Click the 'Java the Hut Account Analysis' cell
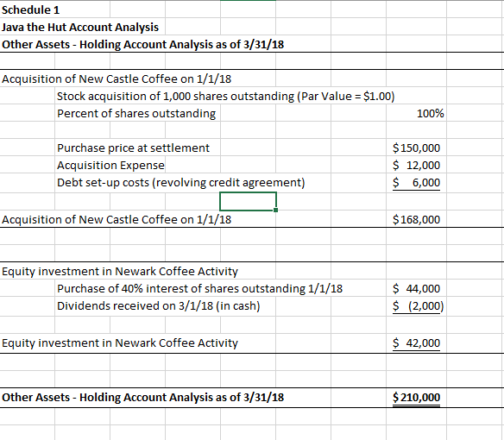The image size is (504, 440). tap(80, 27)
